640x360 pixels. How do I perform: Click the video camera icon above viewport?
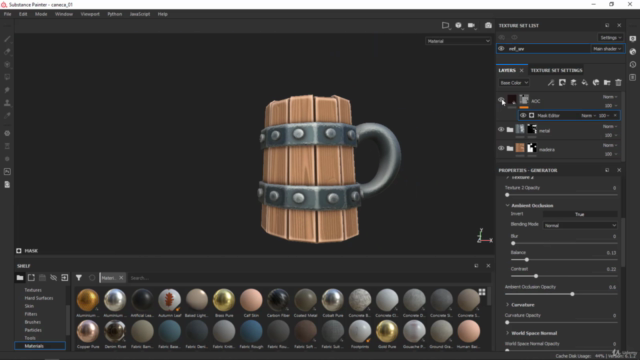(x=471, y=25)
